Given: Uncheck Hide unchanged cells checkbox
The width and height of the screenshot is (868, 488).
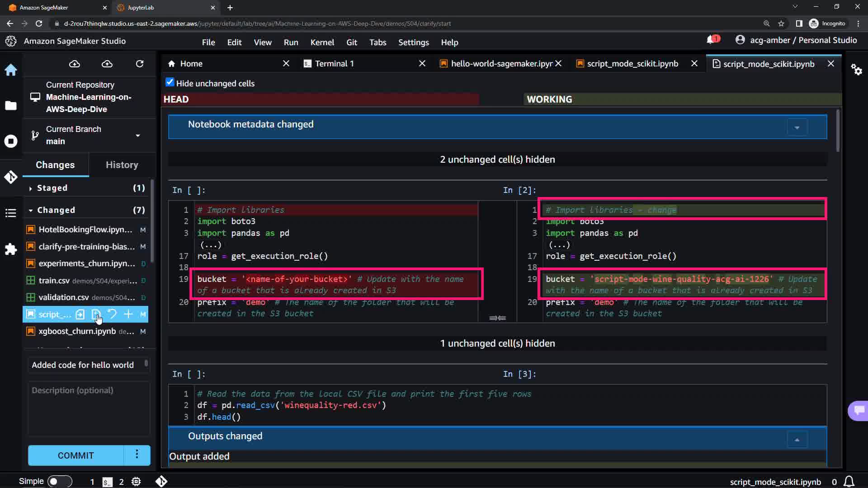Looking at the screenshot, I should click(x=170, y=82).
